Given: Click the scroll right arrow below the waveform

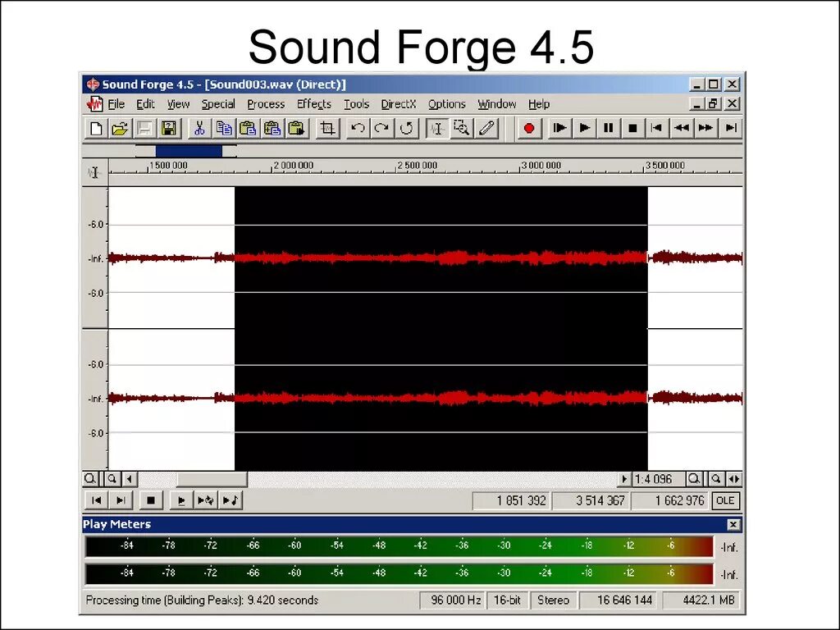Looking at the screenshot, I should point(624,478).
